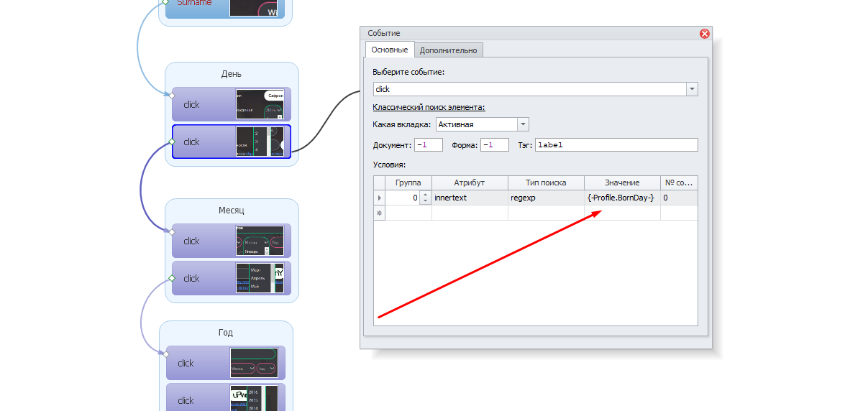868x411 pixels.
Task: Click the {-Profile.BornDay-} value cell
Action: click(622, 198)
